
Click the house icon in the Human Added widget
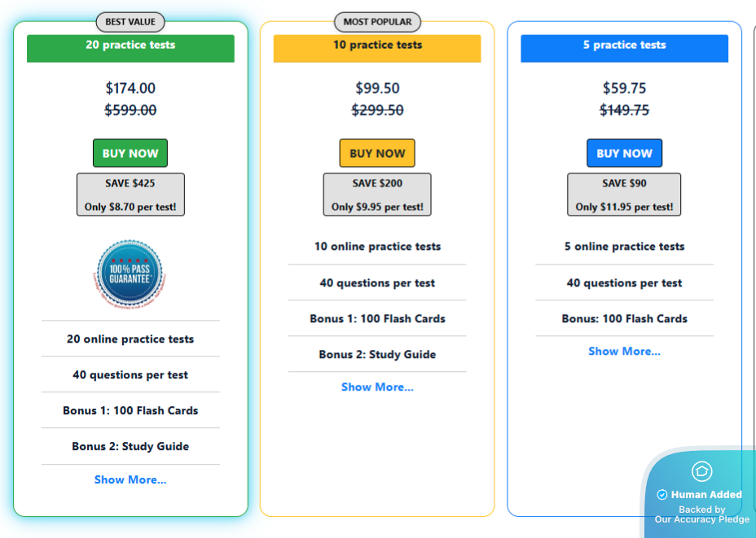[x=701, y=471]
